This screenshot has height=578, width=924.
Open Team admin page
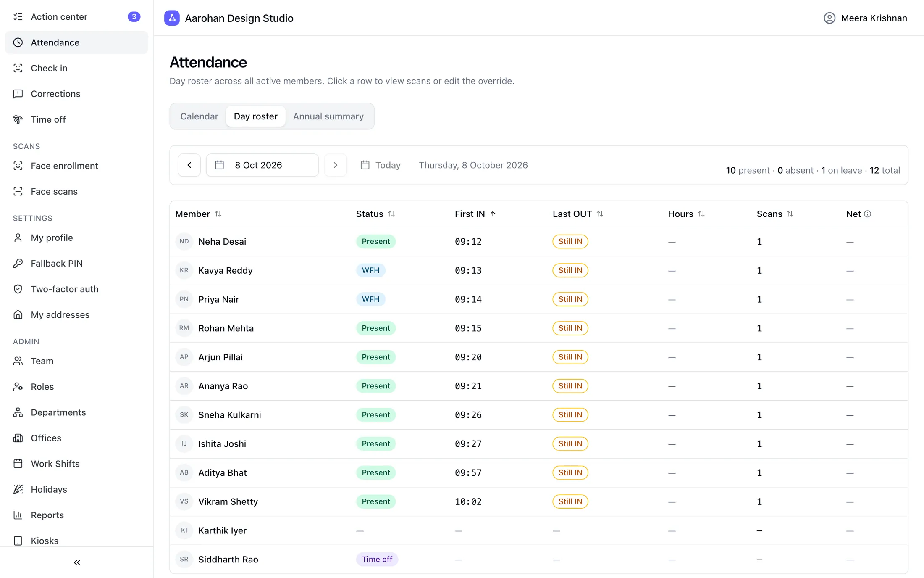tap(76, 361)
